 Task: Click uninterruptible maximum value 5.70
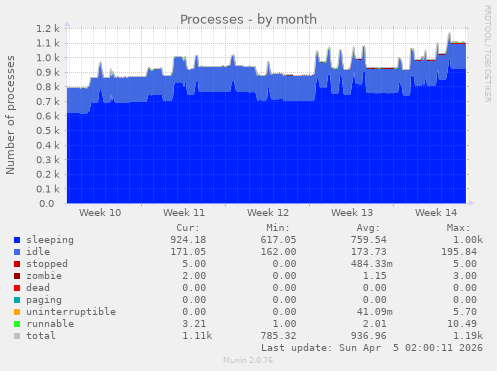465,312
